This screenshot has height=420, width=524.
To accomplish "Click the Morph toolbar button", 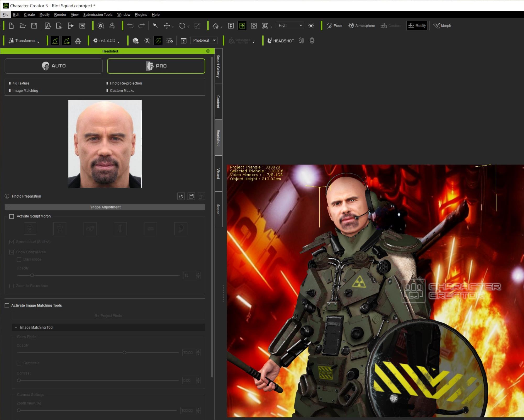I will [x=442, y=26].
